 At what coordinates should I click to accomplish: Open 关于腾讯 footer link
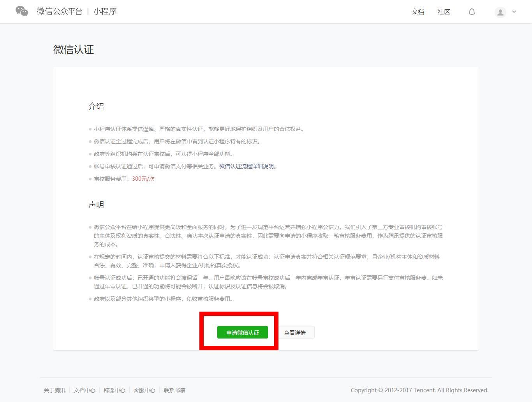tap(55, 390)
